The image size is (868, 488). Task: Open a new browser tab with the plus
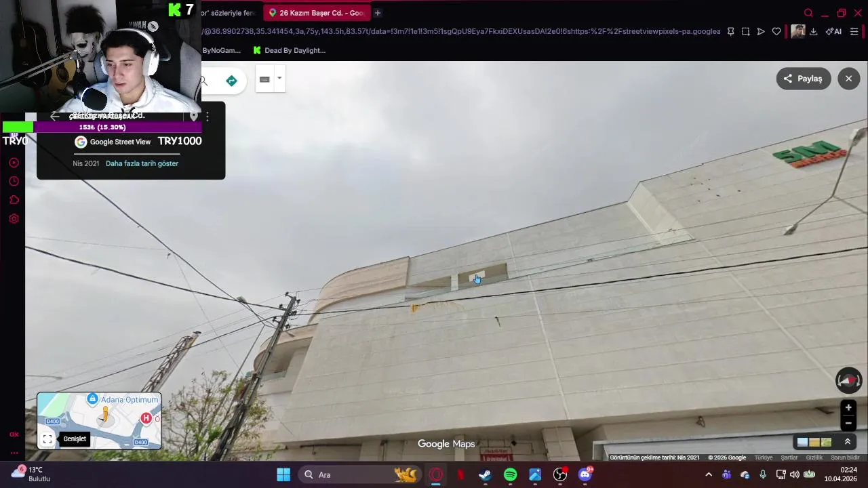tap(378, 13)
